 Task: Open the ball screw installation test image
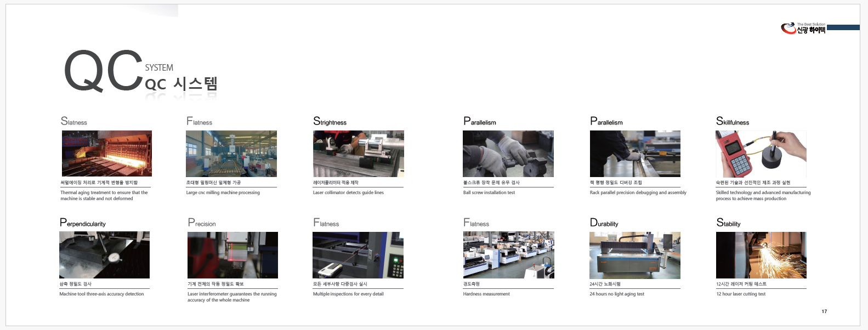[508, 153]
